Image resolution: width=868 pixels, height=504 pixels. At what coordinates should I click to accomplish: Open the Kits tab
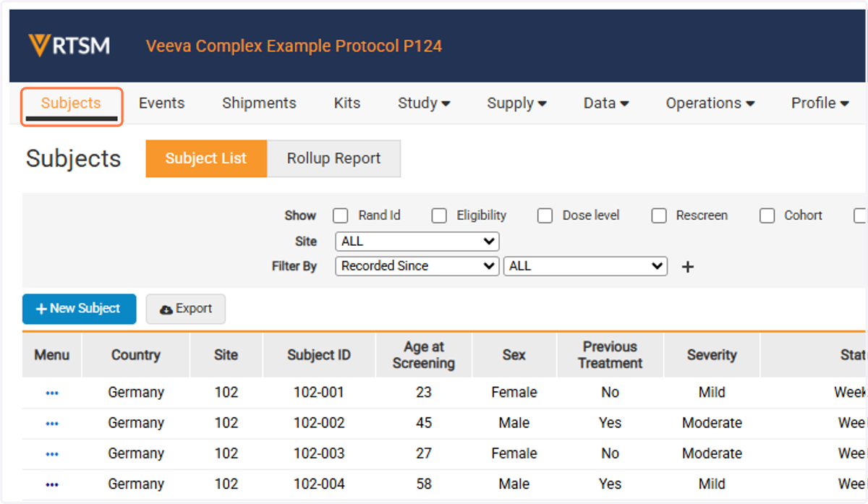(347, 103)
